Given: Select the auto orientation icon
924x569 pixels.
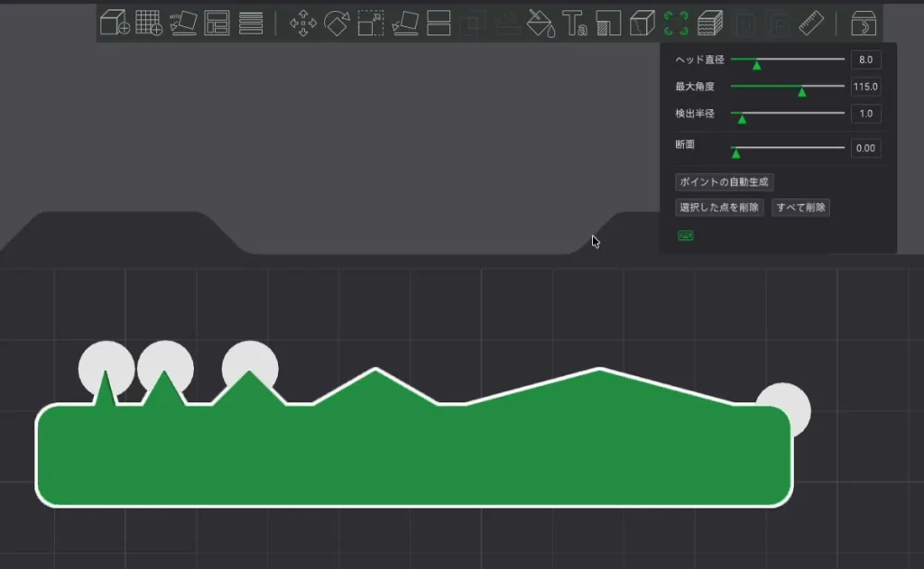Looking at the screenshot, I should [x=183, y=23].
